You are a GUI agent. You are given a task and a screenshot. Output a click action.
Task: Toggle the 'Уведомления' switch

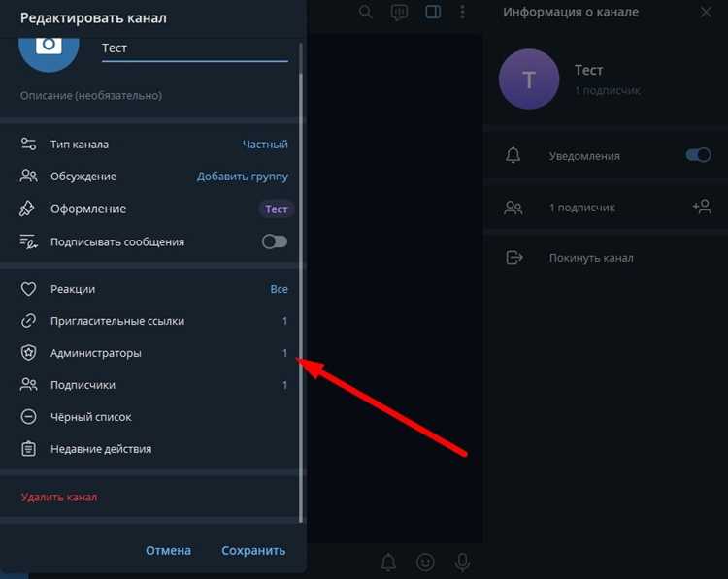[x=698, y=155]
